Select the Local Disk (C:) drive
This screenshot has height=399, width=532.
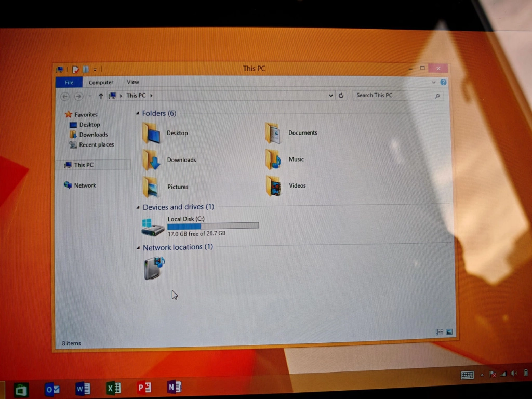(200, 227)
